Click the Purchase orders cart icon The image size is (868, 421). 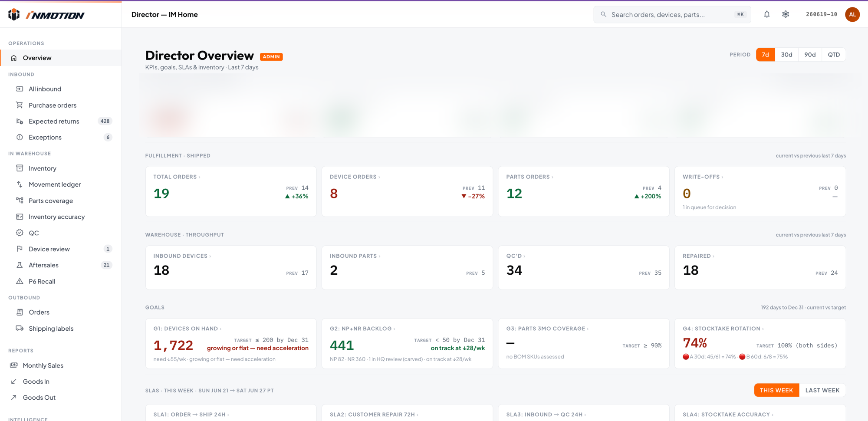(x=20, y=105)
